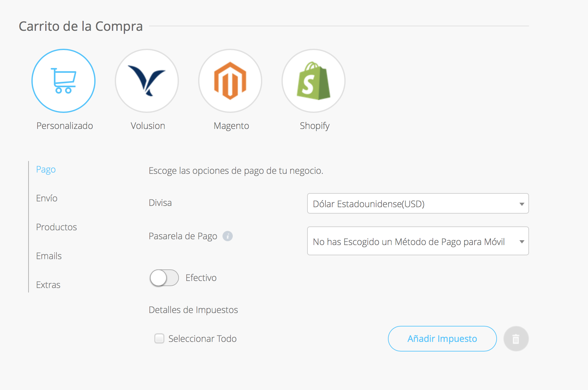Click the trash delete tax icon
This screenshot has width=588, height=390.
point(516,339)
